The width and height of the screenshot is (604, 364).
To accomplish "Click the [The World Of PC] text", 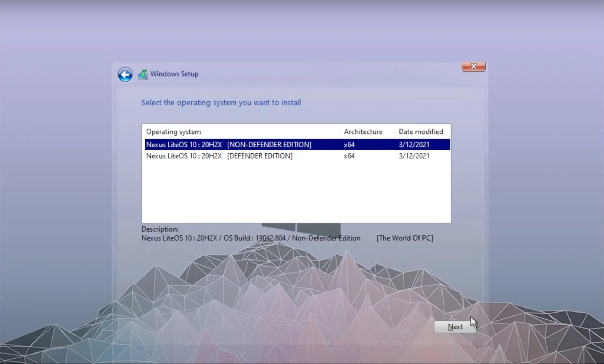I will 405,238.
